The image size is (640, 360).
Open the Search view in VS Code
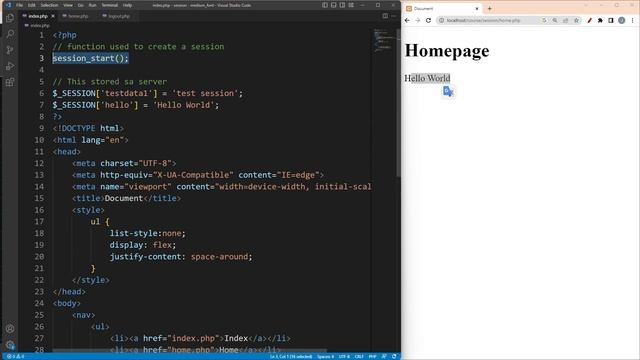click(10, 34)
